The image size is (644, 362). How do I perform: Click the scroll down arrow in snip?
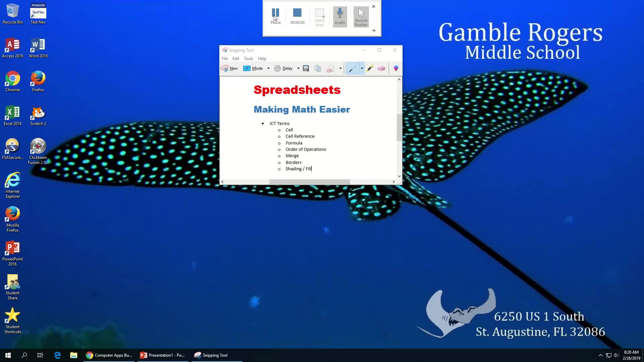pyautogui.click(x=399, y=176)
